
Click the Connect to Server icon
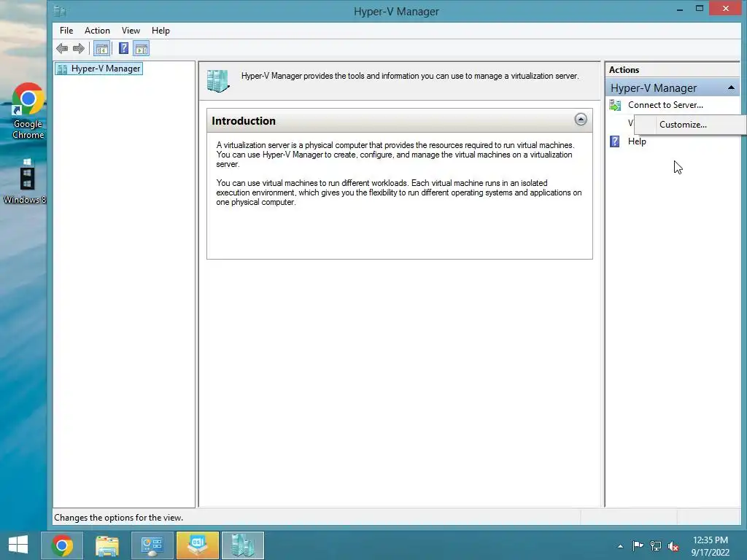[x=615, y=105]
